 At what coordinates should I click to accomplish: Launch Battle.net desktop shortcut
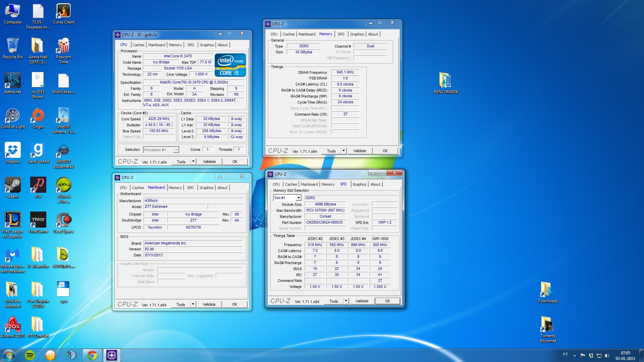[x=13, y=84]
